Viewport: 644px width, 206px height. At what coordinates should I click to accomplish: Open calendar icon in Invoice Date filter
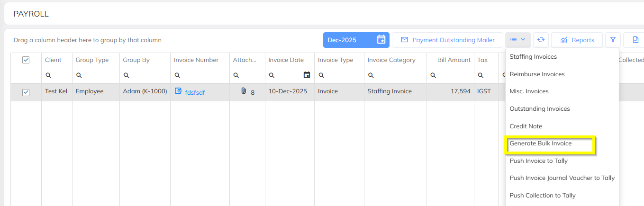click(x=307, y=75)
